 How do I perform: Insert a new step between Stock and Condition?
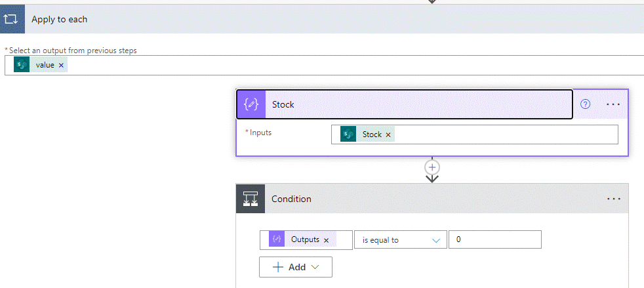pyautogui.click(x=432, y=167)
